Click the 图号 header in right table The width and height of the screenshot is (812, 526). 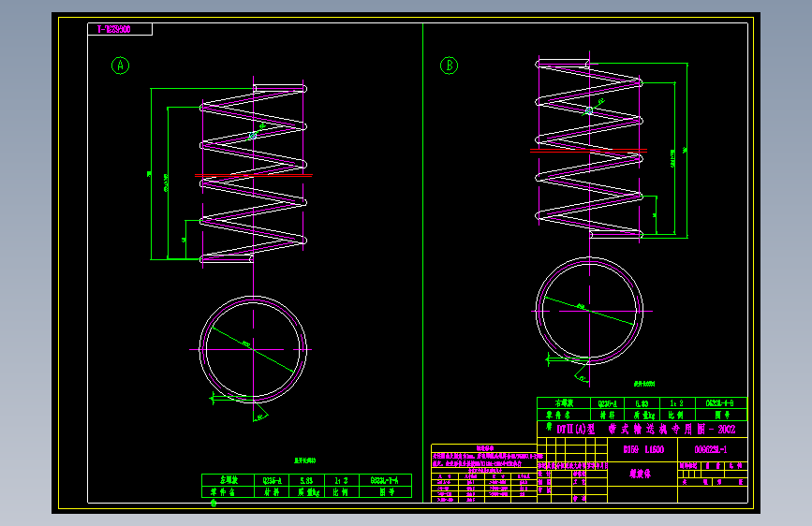point(720,415)
